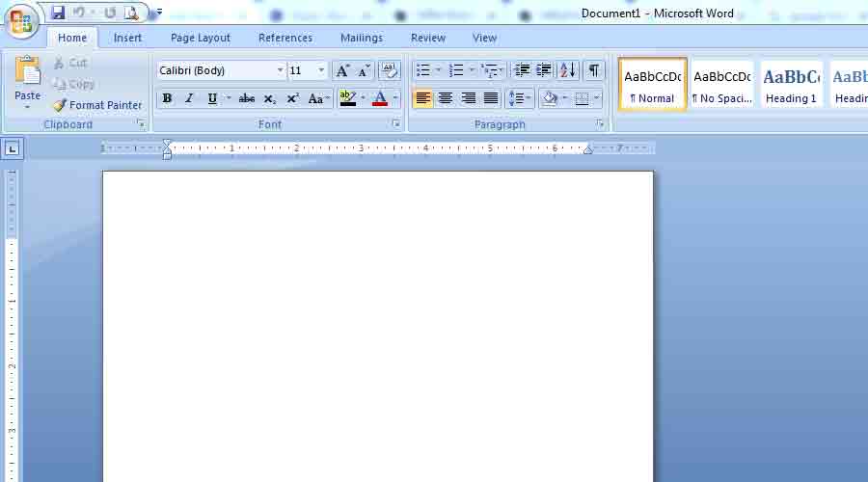Apply the No Spacing style

coord(722,85)
